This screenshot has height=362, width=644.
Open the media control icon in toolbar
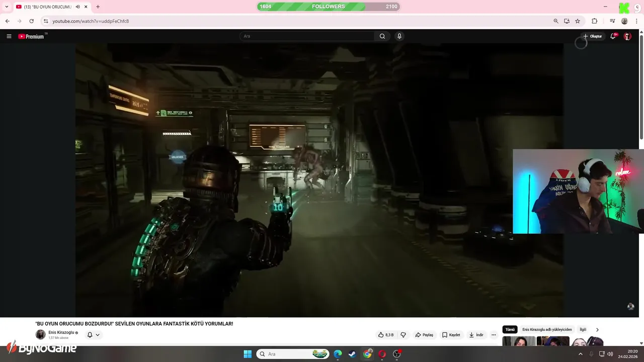[x=612, y=21]
